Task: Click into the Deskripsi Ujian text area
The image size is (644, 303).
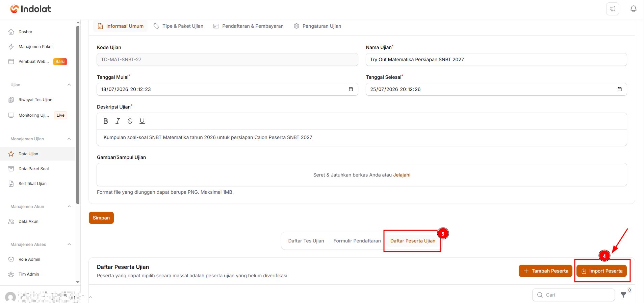Action: click(362, 138)
